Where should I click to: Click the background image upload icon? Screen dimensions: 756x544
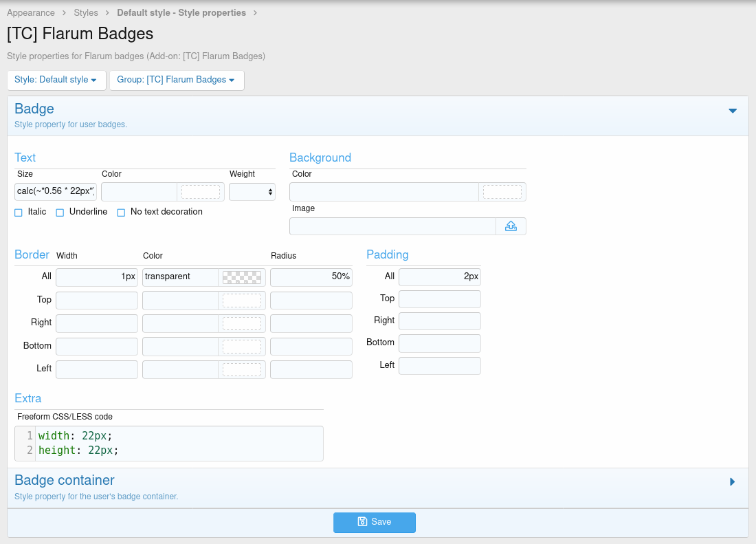coord(511,226)
